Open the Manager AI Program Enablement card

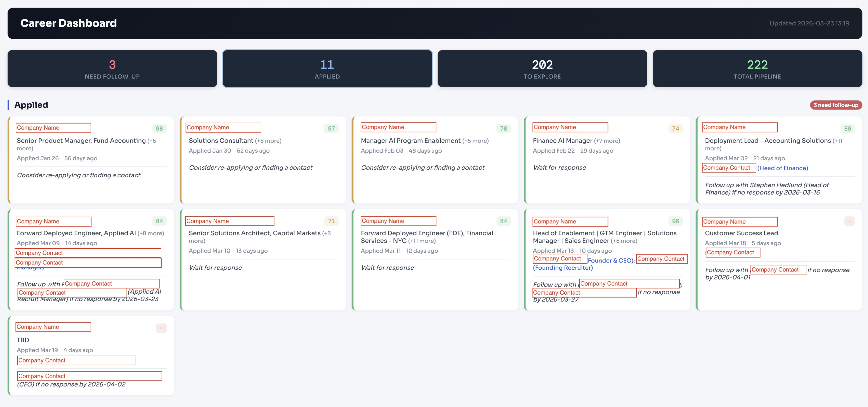pyautogui.click(x=435, y=160)
